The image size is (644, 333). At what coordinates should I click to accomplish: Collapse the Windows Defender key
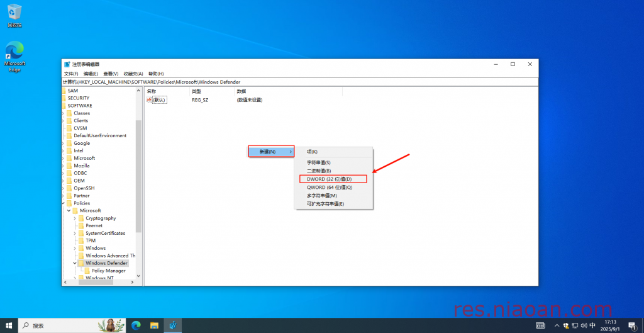pos(75,263)
